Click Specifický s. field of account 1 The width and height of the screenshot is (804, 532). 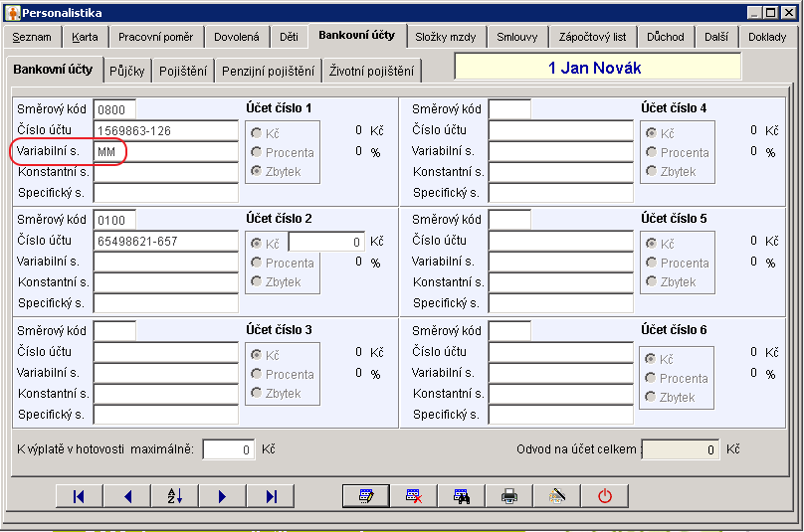pos(166,193)
